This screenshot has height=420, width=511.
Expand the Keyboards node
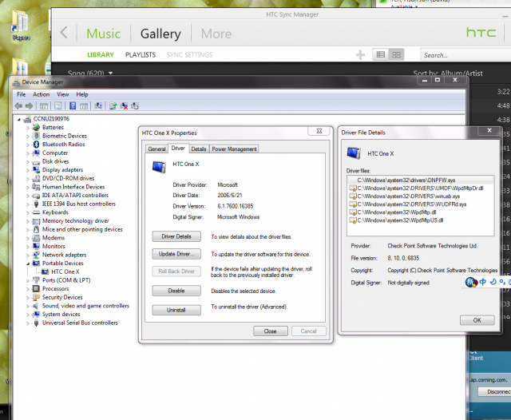click(28, 212)
